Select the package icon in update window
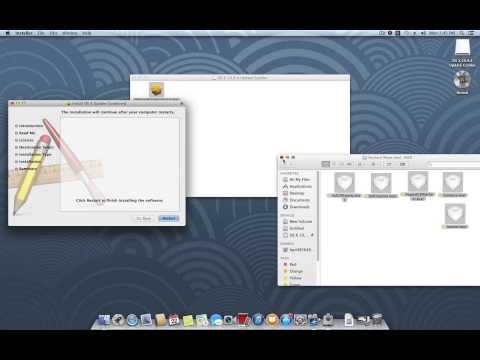The image size is (480, 360). coord(156,89)
